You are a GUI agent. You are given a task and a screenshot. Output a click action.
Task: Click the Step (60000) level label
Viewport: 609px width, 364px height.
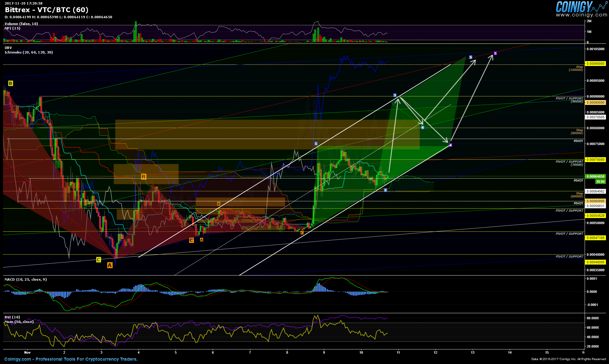click(577, 195)
